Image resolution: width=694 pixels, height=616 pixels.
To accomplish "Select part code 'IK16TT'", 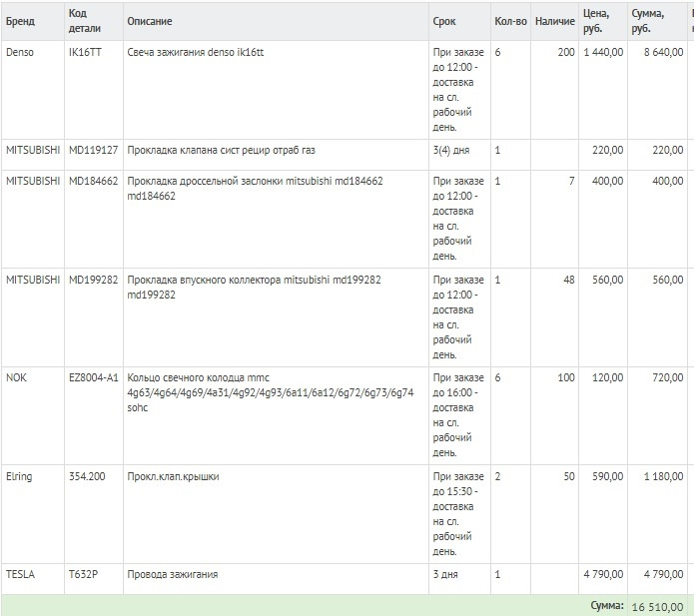I will pyautogui.click(x=85, y=52).
